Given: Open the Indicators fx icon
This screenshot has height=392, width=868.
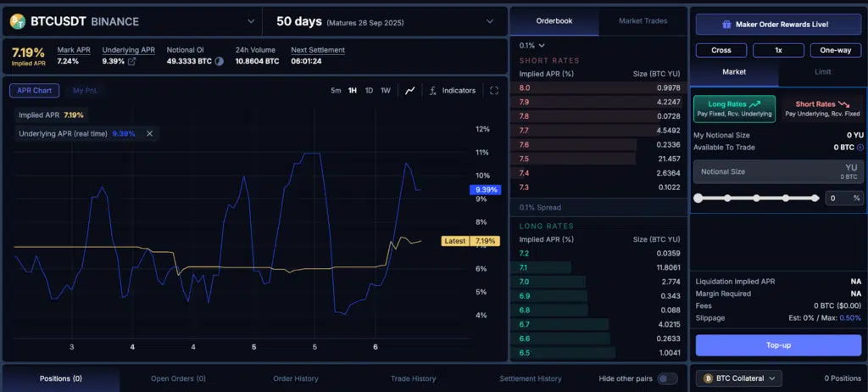Looking at the screenshot, I should [x=433, y=91].
